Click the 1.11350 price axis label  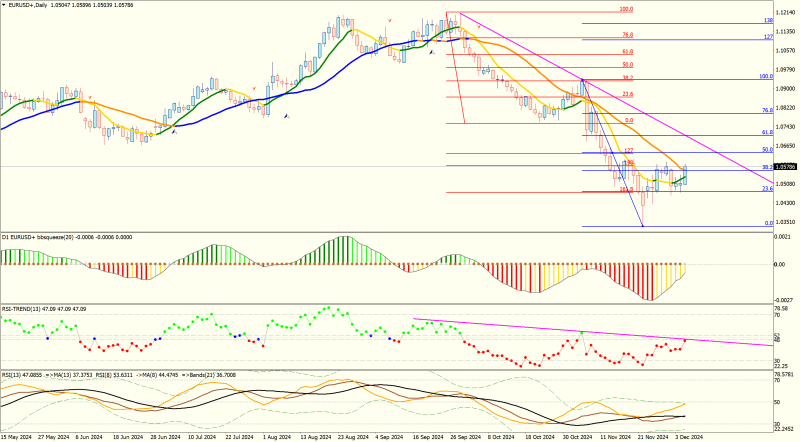(785, 32)
